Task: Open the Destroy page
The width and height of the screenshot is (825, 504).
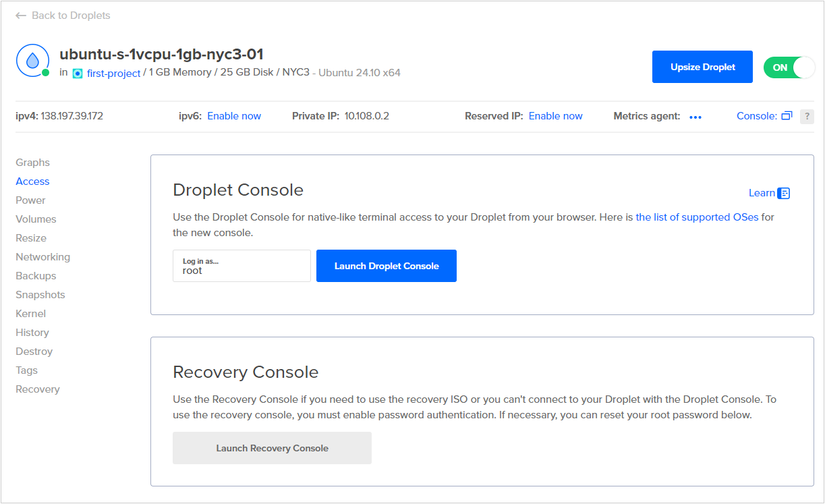Action: tap(34, 351)
